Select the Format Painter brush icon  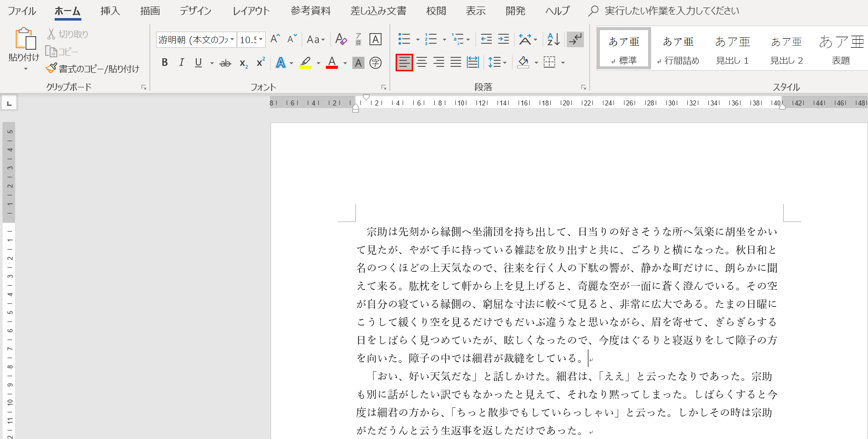click(51, 68)
